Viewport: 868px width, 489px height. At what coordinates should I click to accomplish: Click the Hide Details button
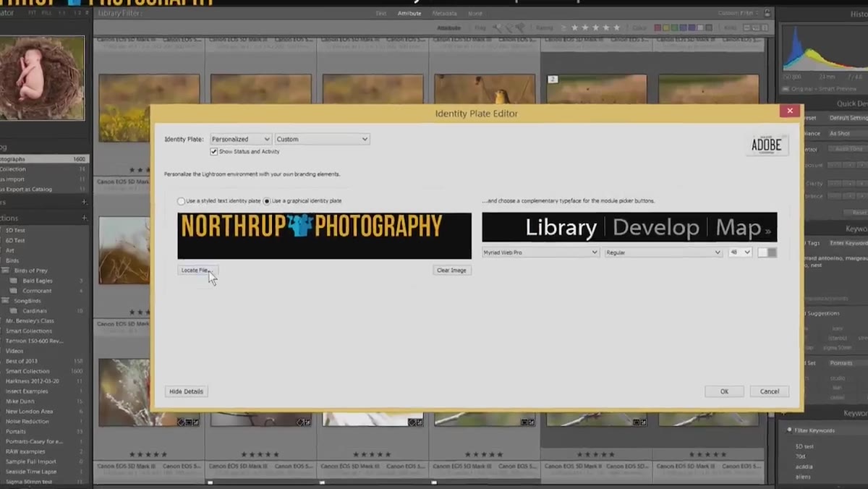[x=187, y=391]
